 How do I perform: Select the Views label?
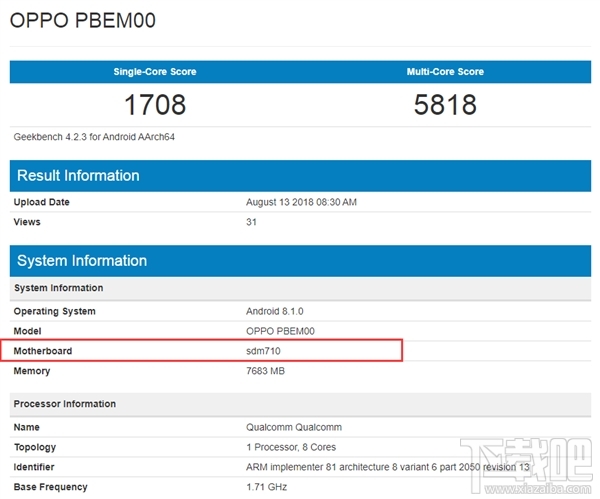coord(27,222)
